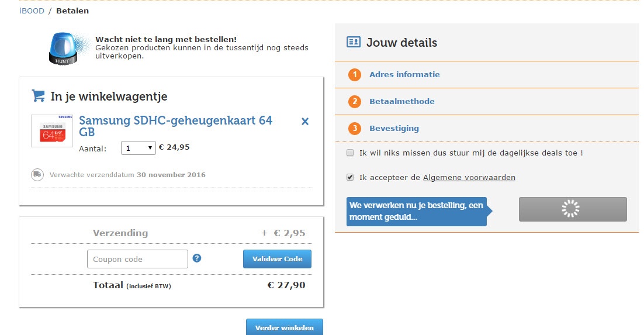Uncheck the Algemene voorwaarden acceptance checkbox

350,177
